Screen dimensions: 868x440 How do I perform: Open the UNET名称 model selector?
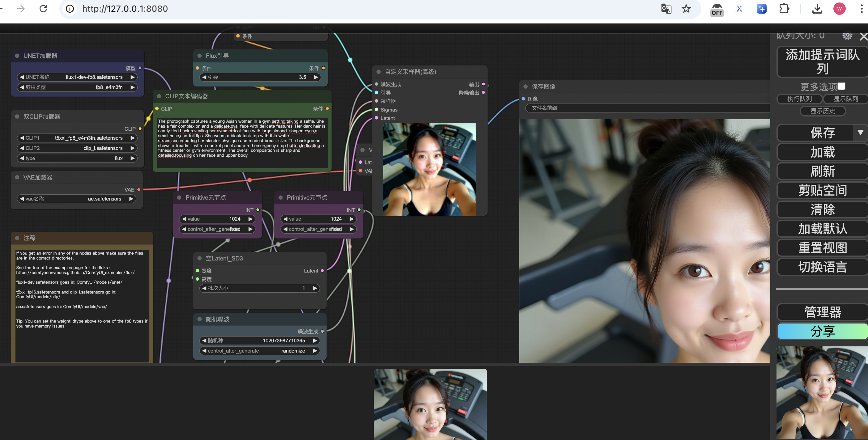click(77, 77)
